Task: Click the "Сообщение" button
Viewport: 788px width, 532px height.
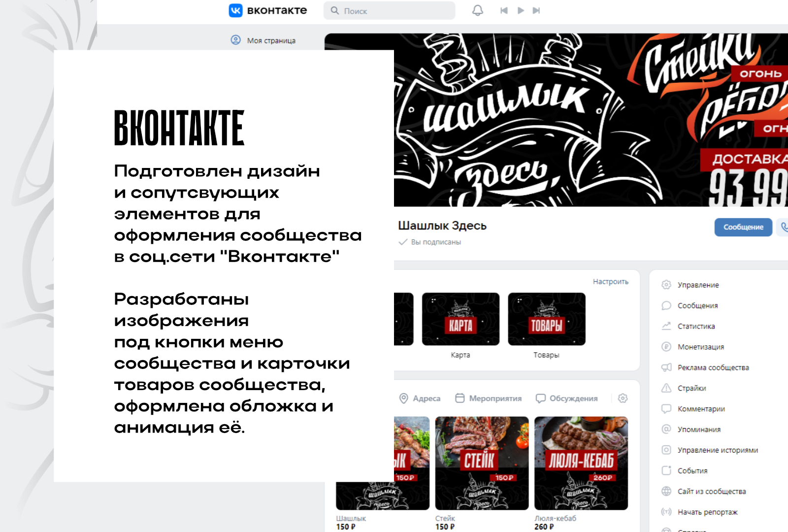Action: click(743, 227)
